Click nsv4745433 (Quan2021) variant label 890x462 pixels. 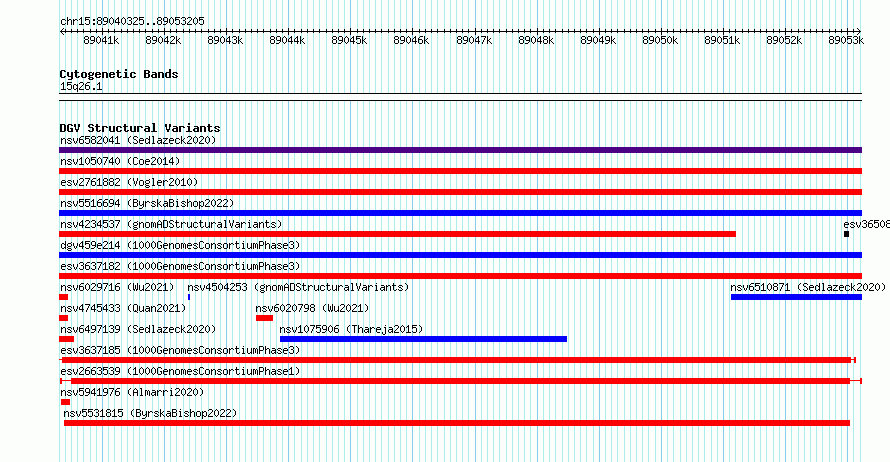click(x=123, y=308)
